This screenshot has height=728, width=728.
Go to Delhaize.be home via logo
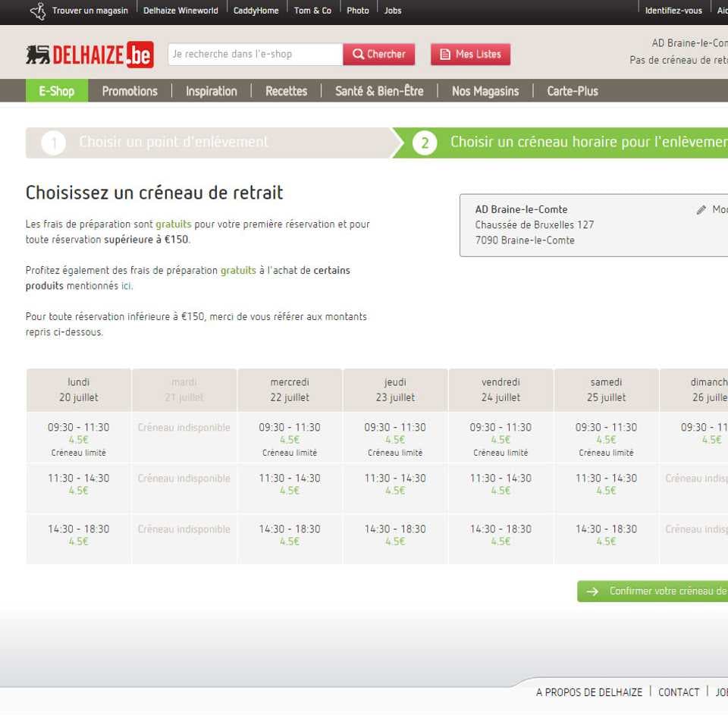[89, 55]
